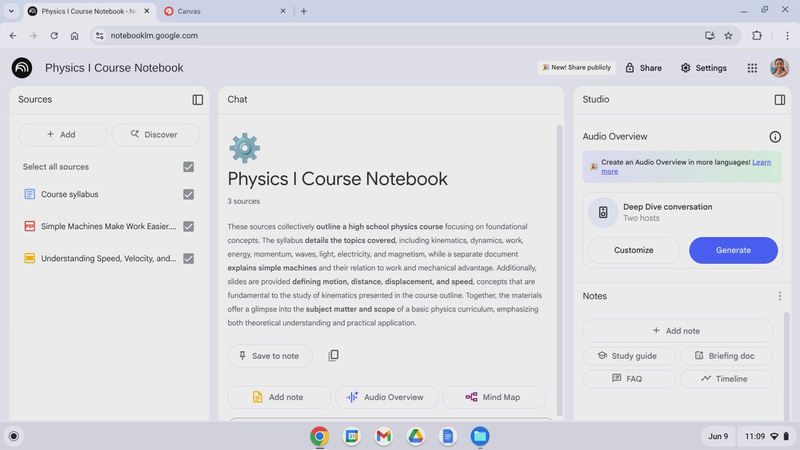Click the gear notebook emoji icon
800x450 pixels.
[244, 148]
